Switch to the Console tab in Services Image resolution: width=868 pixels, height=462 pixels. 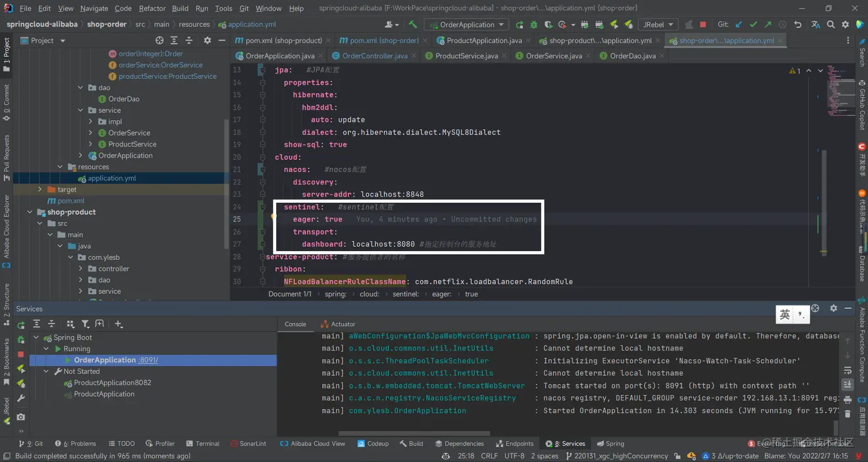(x=296, y=324)
